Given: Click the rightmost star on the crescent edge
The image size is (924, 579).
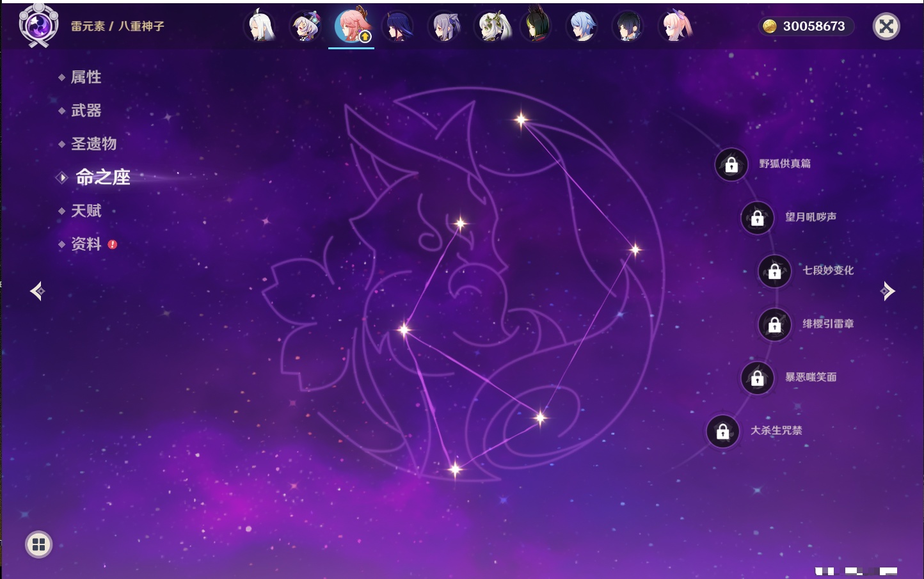Looking at the screenshot, I should tap(635, 250).
